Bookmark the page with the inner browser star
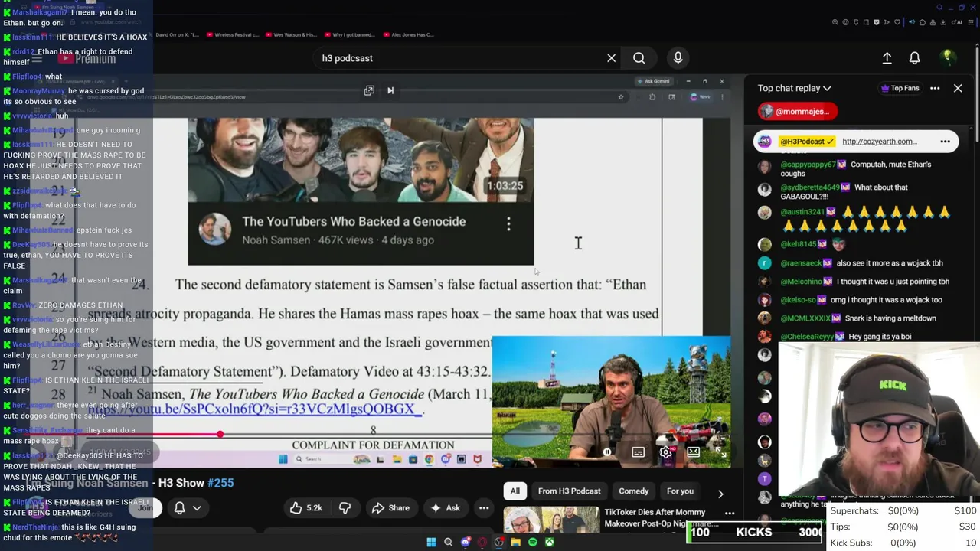 point(621,97)
